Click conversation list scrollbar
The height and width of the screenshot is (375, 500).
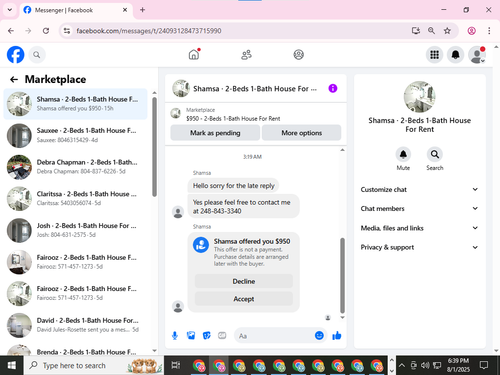coord(154,147)
